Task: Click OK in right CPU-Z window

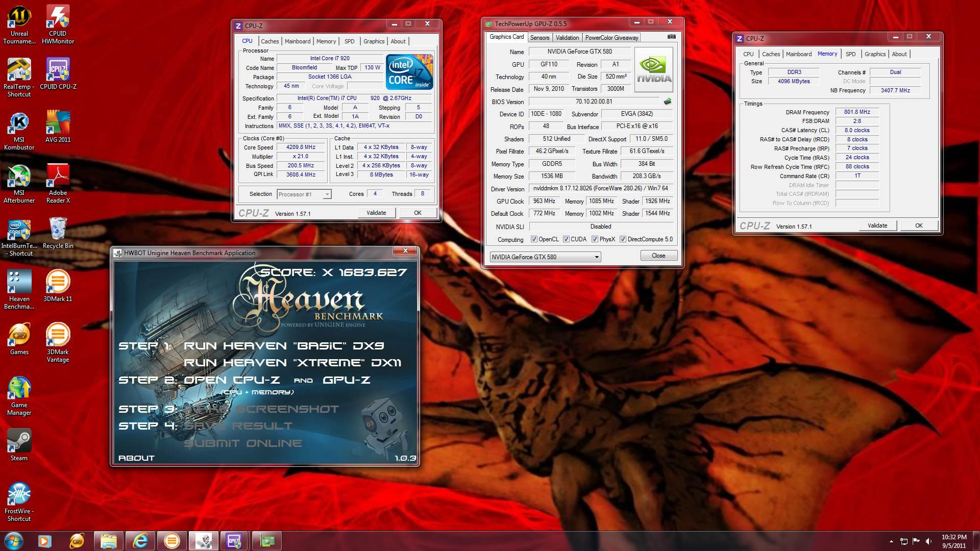Action: (919, 226)
